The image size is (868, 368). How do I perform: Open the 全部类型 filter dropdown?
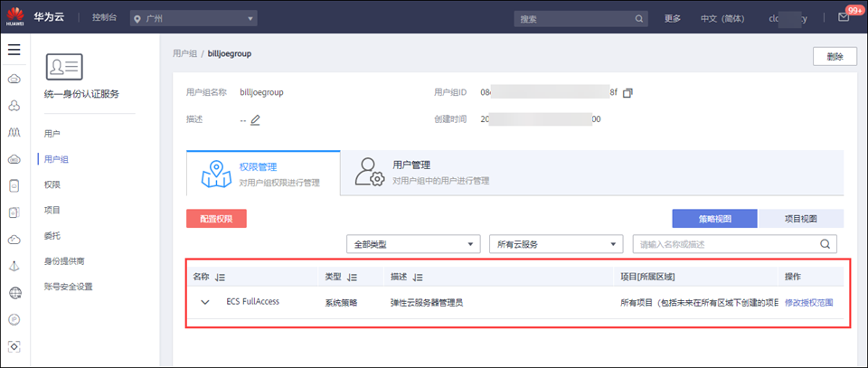point(413,244)
